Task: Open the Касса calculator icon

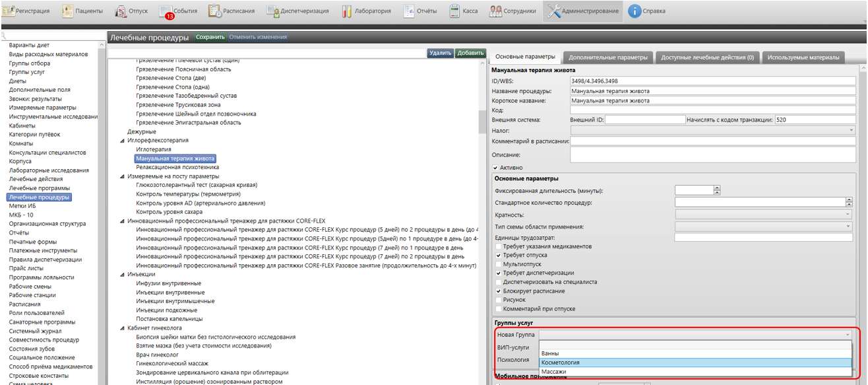Action: click(455, 11)
